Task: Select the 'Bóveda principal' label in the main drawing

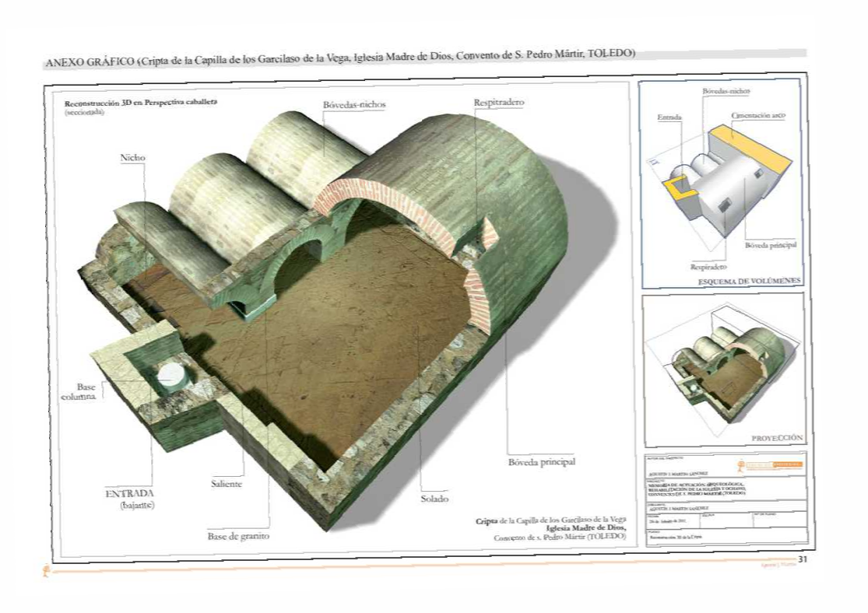Action: tap(541, 462)
